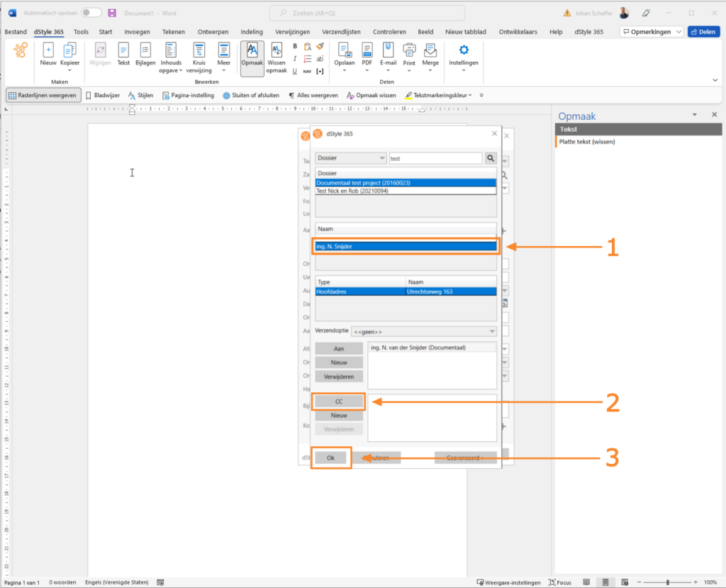Expand the Opmaak pane options arrow
Screen dimensions: 726x588
coord(695,114)
